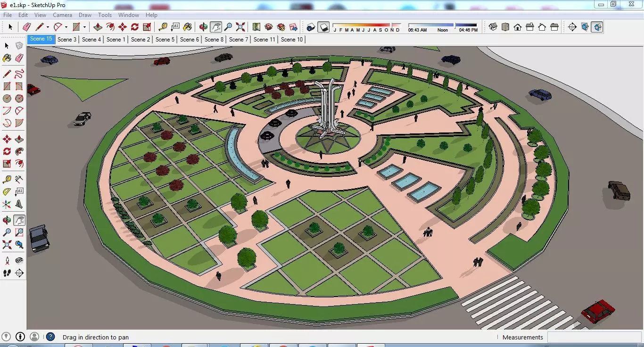644x347 pixels.
Task: Select the Eraser tool in top toolbar
Action: coord(26,27)
